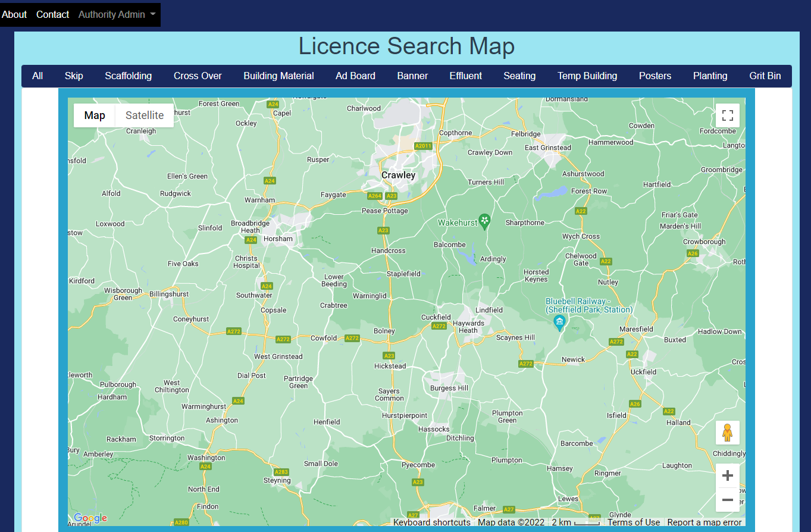The image size is (811, 532).
Task: Enter fullscreen mode on the map
Action: [x=728, y=115]
